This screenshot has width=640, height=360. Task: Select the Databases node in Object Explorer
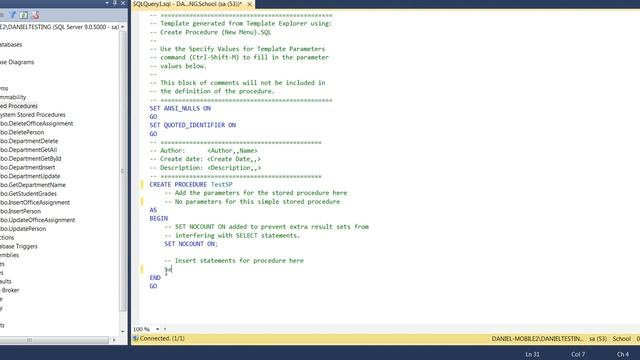pyautogui.click(x=11, y=45)
